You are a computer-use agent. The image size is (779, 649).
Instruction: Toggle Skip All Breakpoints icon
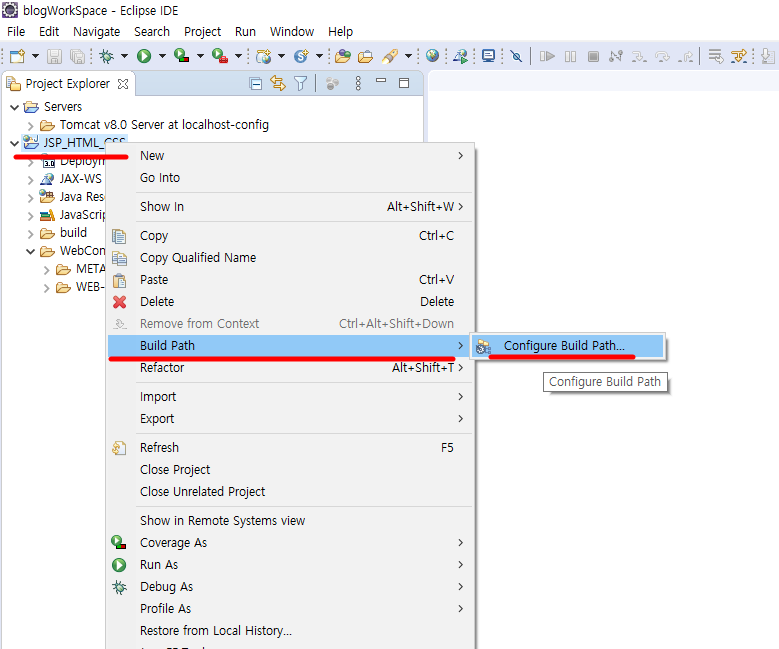click(x=516, y=56)
